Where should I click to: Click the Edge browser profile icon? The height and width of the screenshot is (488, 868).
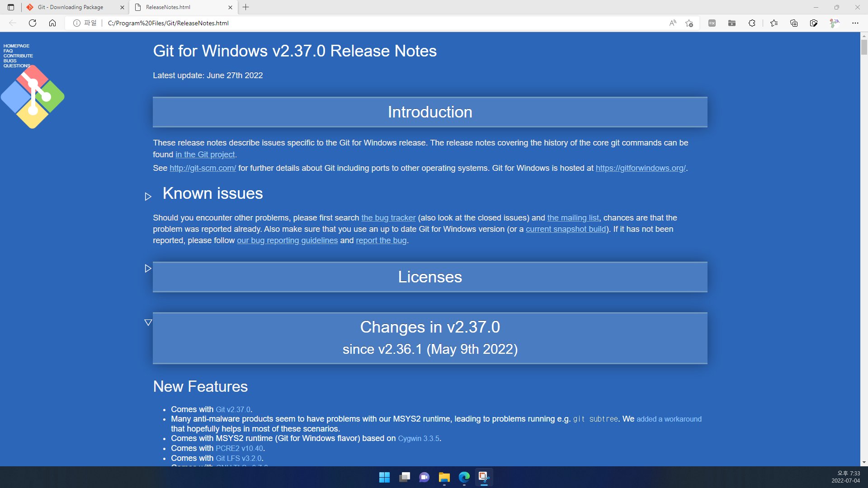834,23
